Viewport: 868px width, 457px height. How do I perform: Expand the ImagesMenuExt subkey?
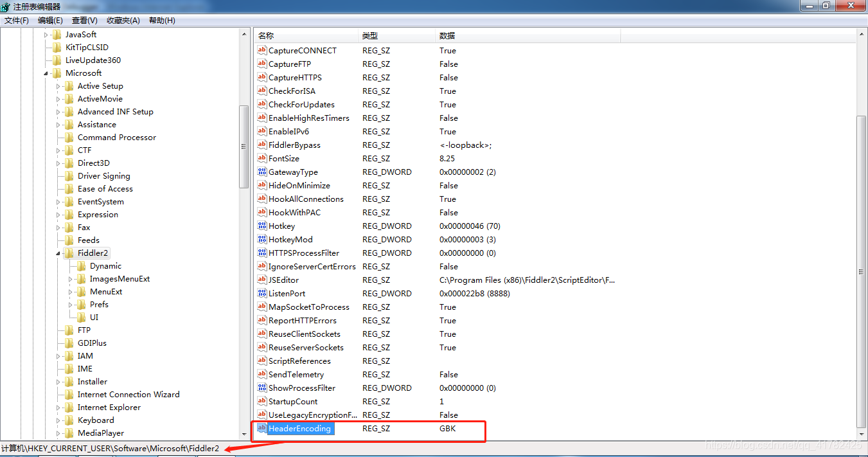pyautogui.click(x=70, y=279)
